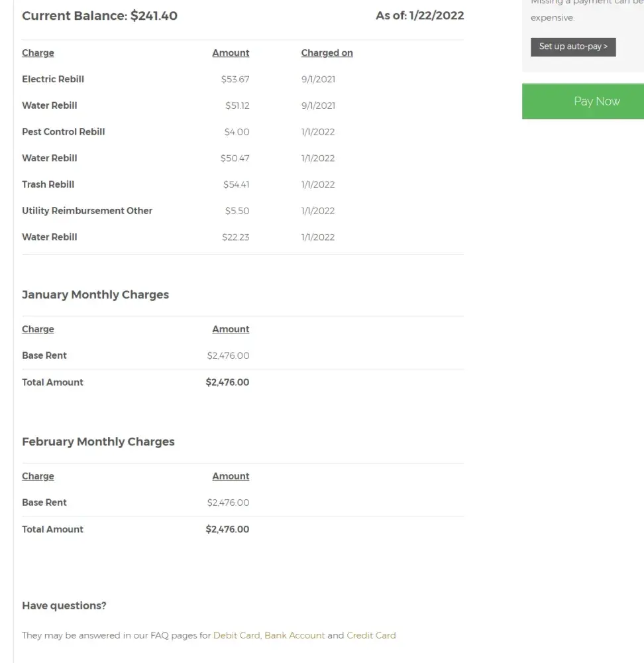Click the $22.23 Water Rebill amount

coord(235,237)
